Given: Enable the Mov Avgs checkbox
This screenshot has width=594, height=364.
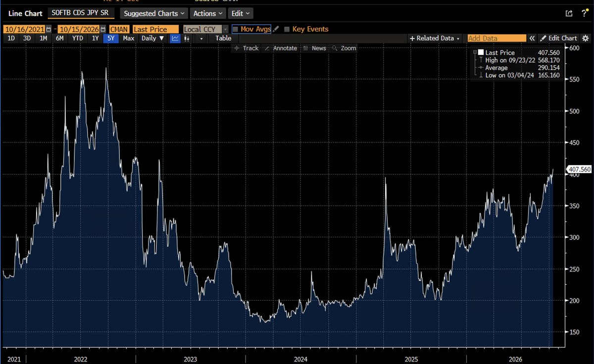Looking at the screenshot, I should point(236,29).
